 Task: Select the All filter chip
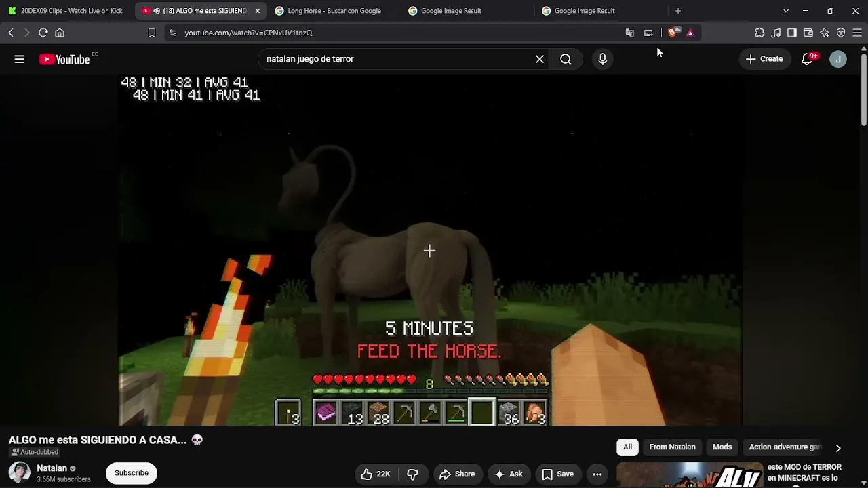pos(628,447)
